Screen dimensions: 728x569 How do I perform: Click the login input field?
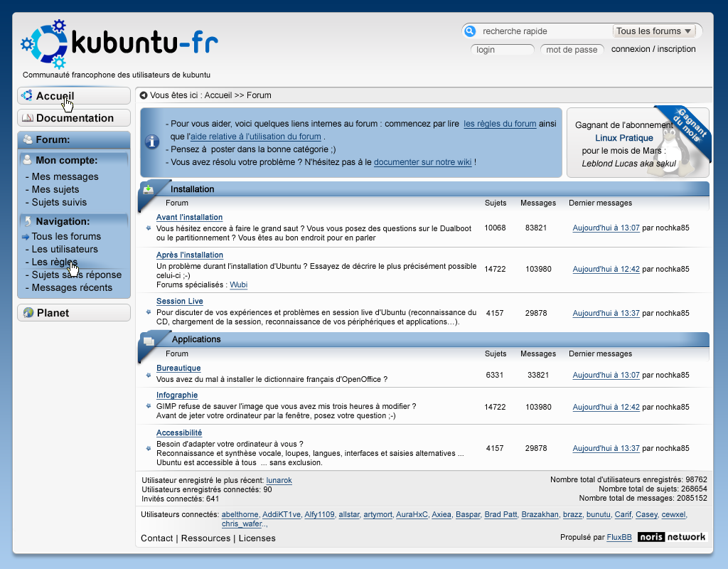tap(503, 50)
